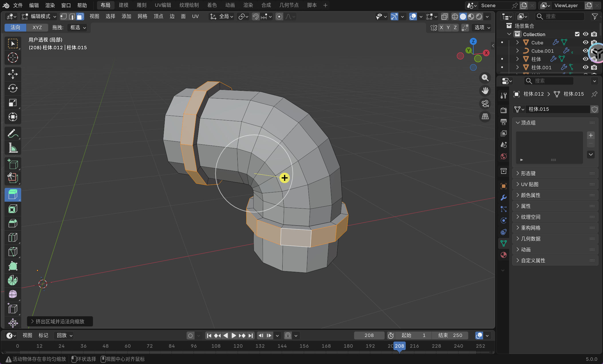
Task: Choose the Loop Cut tool
Action: pyautogui.click(x=13, y=238)
